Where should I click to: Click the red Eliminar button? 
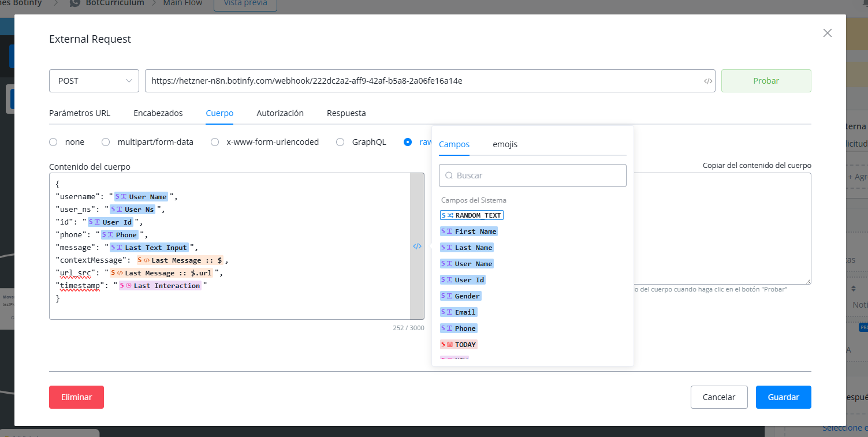point(77,397)
